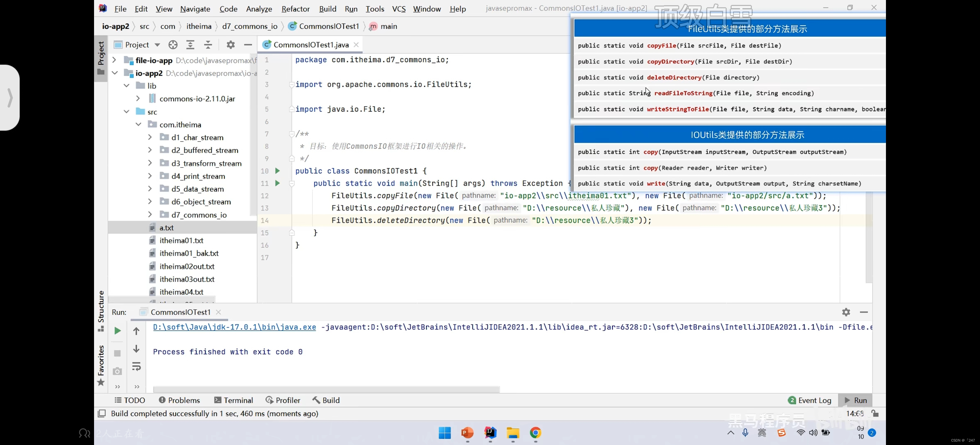Select itheima01_bak.txt file
The width and height of the screenshot is (980, 445).
pyautogui.click(x=189, y=253)
